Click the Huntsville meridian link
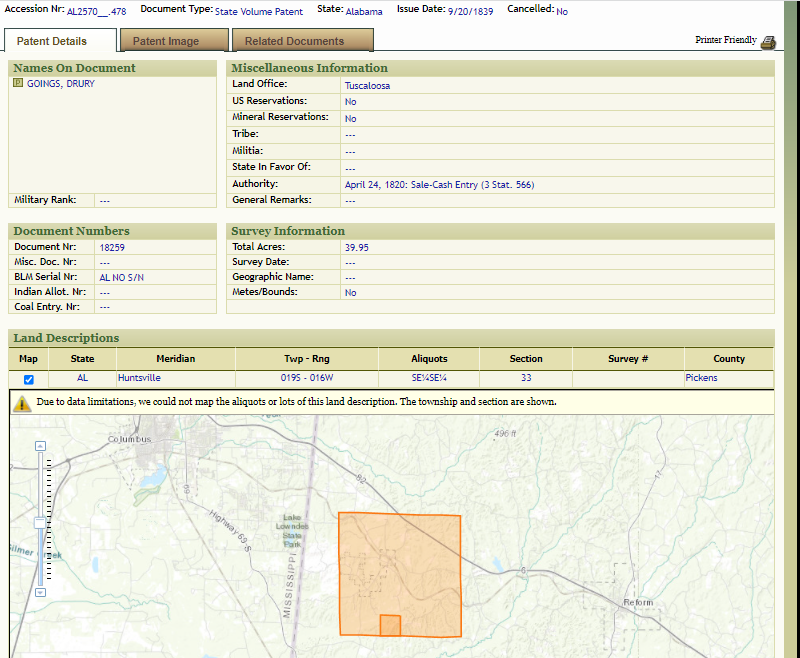 (139, 378)
